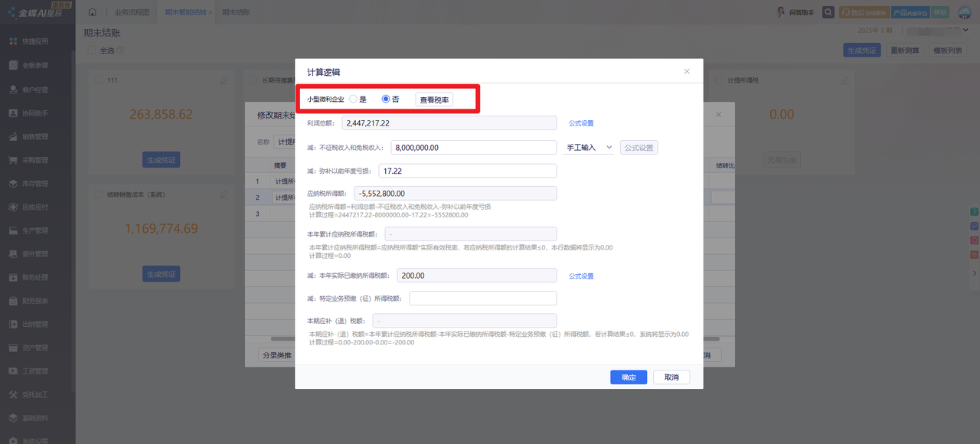Click 生成凭证 on 结转销售成本 card
The width and height of the screenshot is (980, 444).
(161, 274)
